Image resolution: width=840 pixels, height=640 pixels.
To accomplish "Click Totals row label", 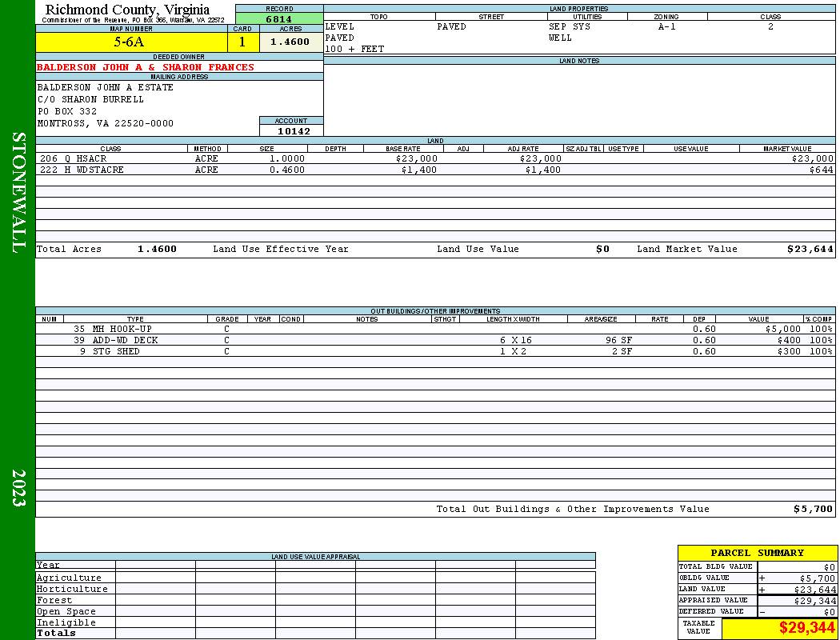I will tap(56, 633).
